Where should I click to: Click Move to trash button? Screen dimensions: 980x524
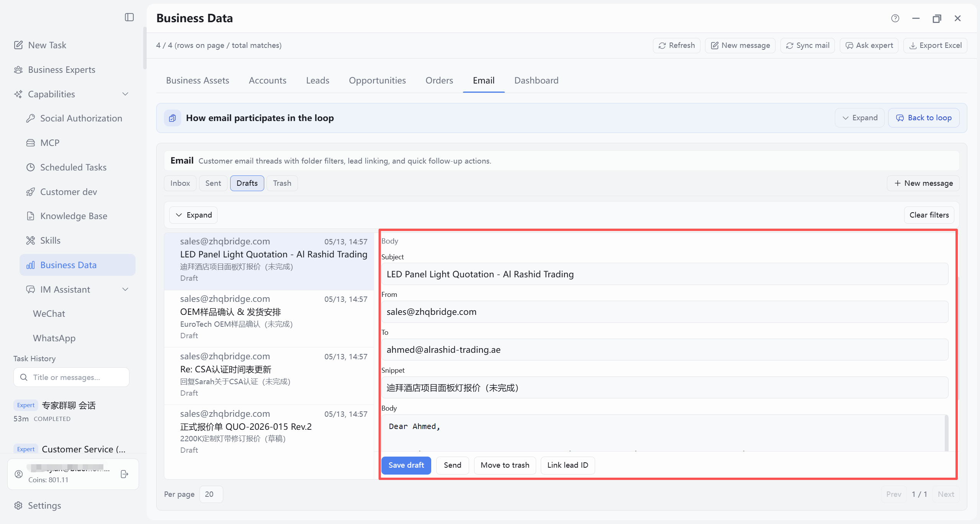pos(505,465)
